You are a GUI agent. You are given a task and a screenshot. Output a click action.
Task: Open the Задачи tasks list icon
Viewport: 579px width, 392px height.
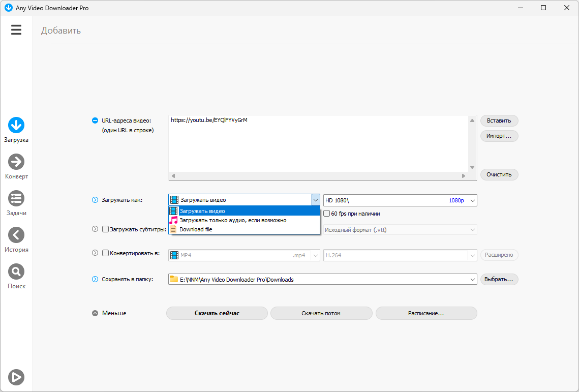(x=16, y=198)
